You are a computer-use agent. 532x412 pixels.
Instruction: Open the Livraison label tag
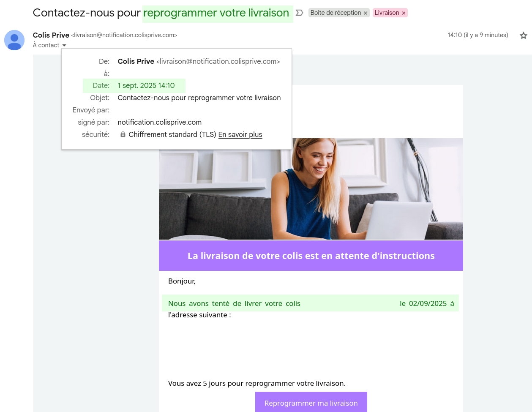(387, 13)
